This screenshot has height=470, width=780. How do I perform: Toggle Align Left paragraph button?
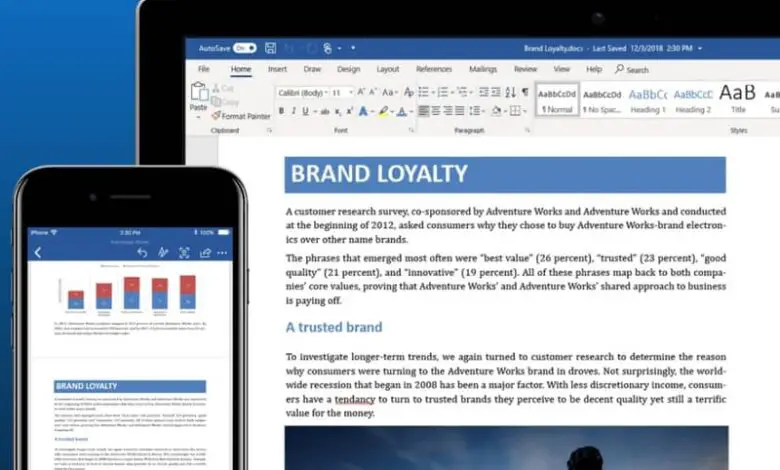pos(423,110)
